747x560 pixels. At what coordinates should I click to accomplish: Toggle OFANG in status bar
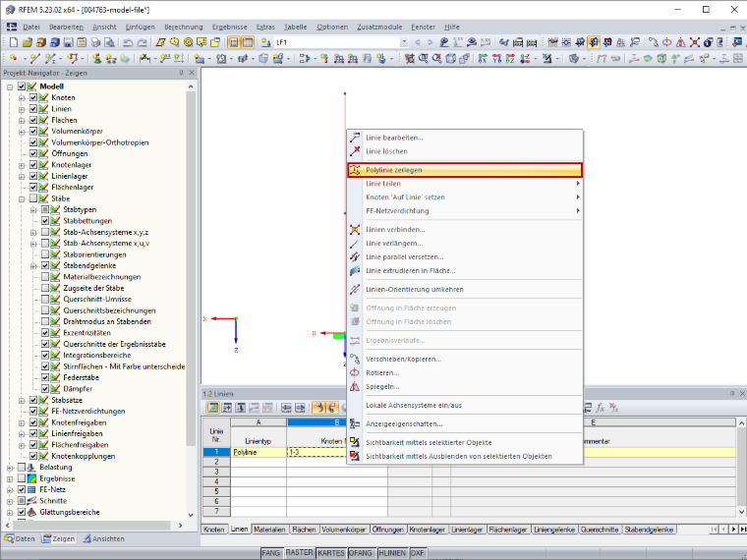360,553
